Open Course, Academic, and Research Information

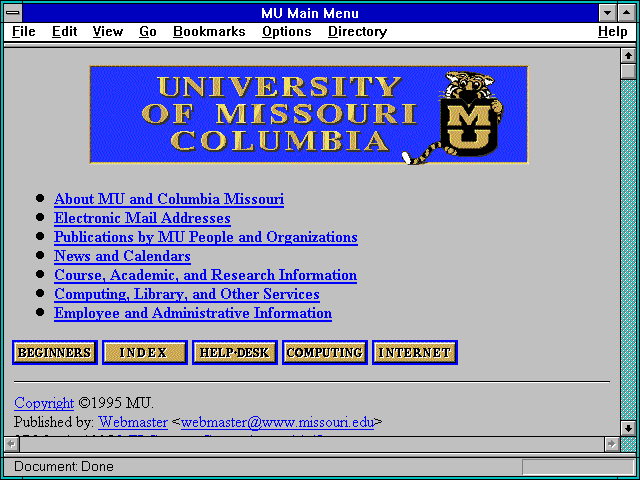(205, 275)
